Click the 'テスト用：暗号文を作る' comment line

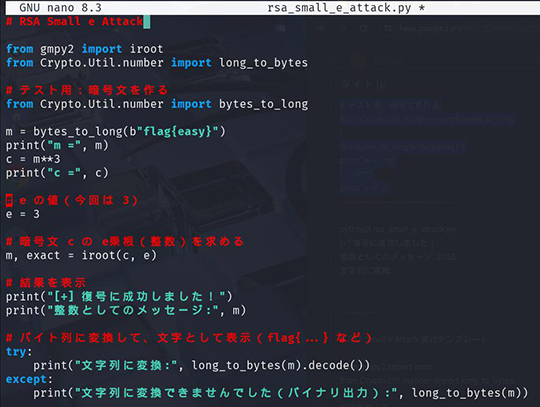[x=87, y=90]
